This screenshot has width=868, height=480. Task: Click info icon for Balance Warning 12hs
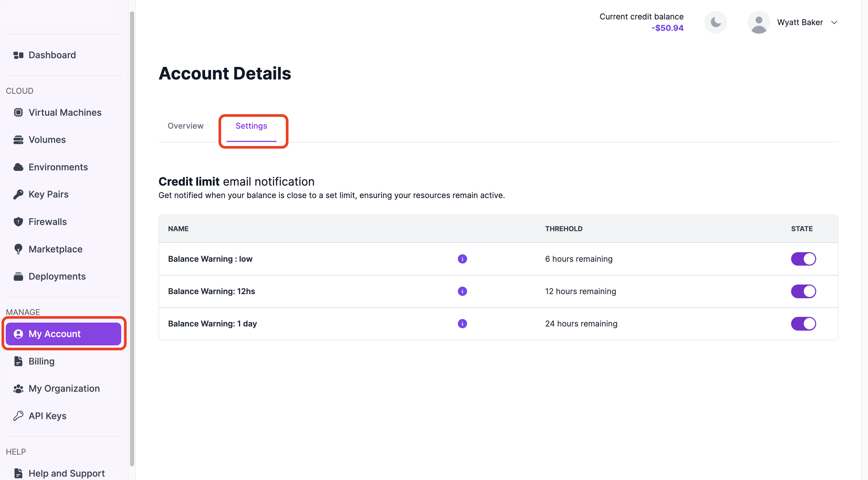pos(462,291)
